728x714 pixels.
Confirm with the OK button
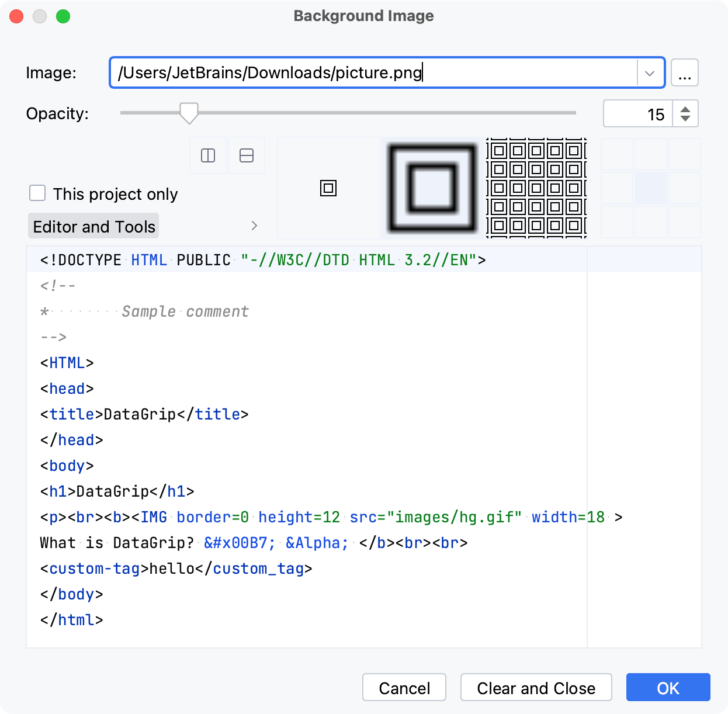(668, 688)
